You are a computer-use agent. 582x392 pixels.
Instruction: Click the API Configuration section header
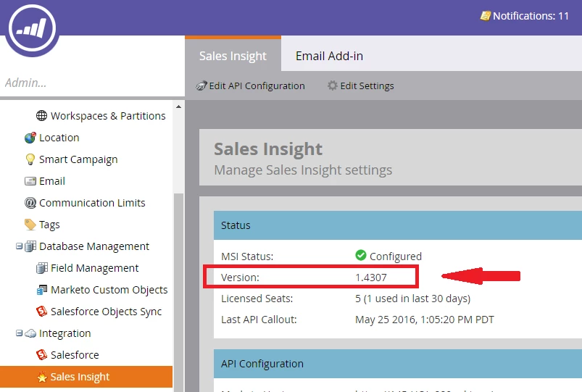[398, 364]
